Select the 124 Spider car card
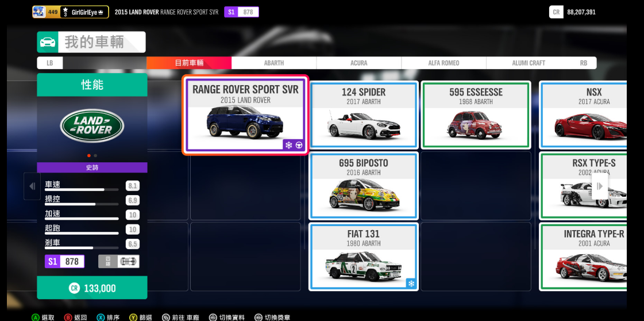The width and height of the screenshot is (644, 321). (364, 114)
